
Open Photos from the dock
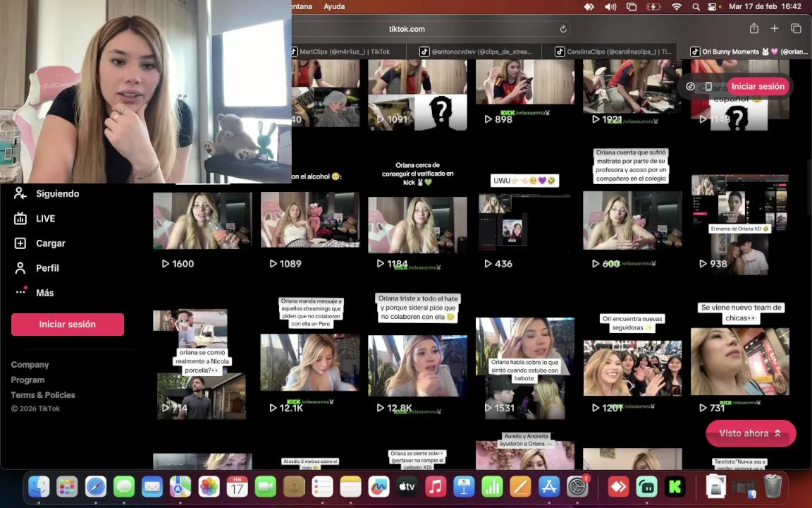pyautogui.click(x=209, y=487)
